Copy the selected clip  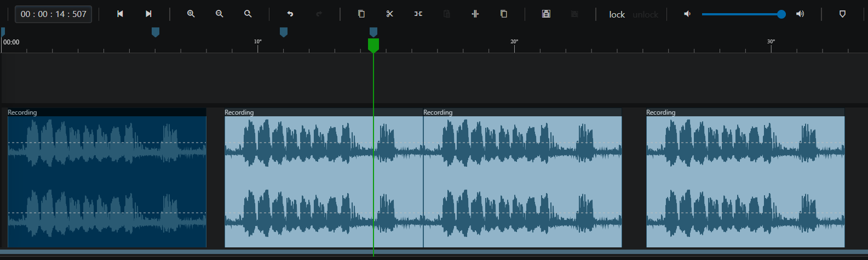tap(361, 14)
